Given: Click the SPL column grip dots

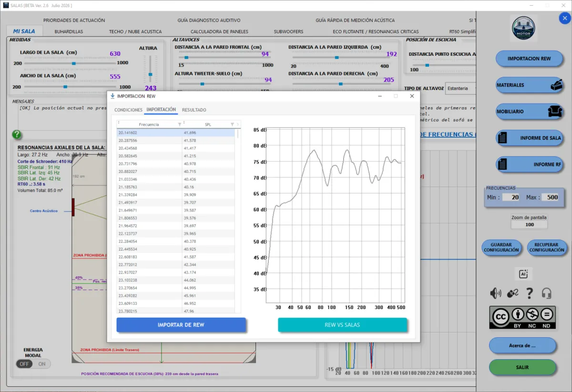Looking at the screenshot, I should coord(184,123).
